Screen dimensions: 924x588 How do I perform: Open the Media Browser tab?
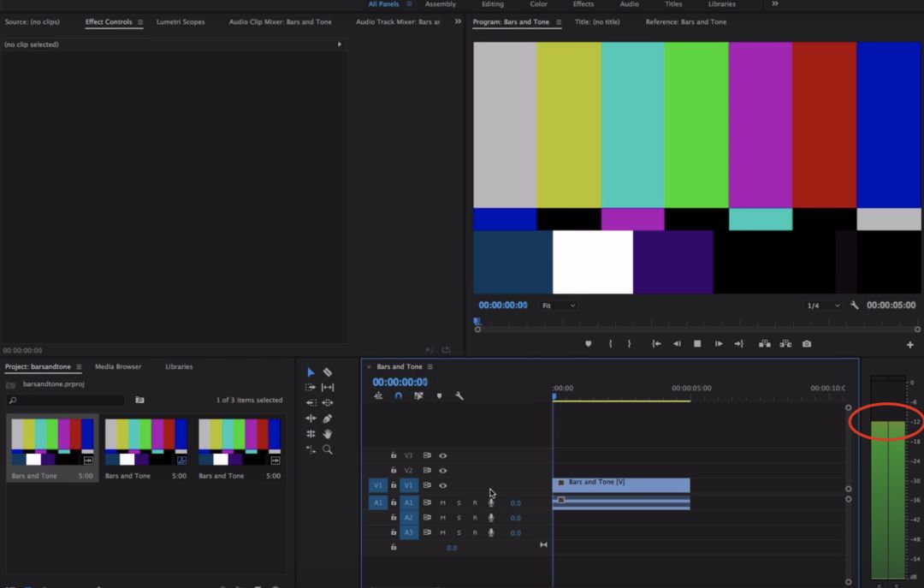pyautogui.click(x=118, y=367)
